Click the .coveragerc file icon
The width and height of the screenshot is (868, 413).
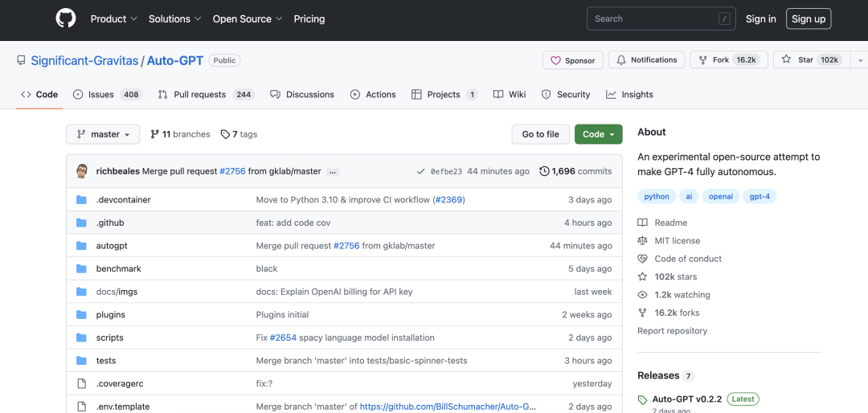pyautogui.click(x=82, y=383)
